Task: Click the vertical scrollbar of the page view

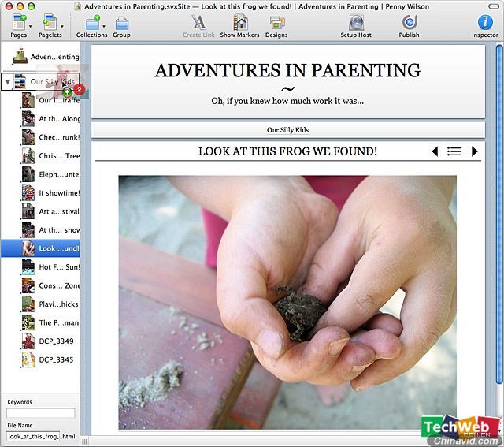Action: tap(499, 215)
